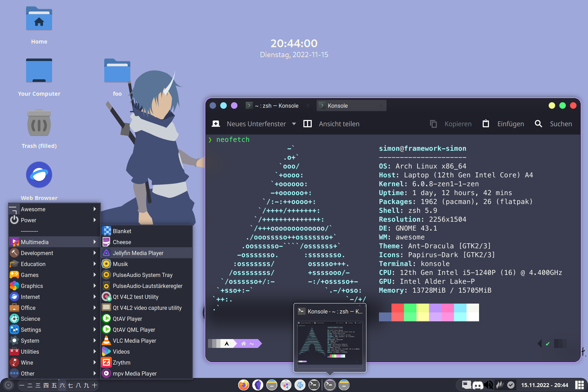
Task: Click the Discord tray icon
Action: click(x=477, y=385)
